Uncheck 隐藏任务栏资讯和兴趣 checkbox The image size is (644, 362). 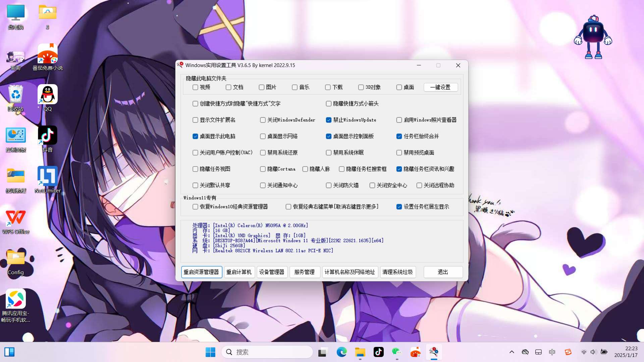point(399,169)
